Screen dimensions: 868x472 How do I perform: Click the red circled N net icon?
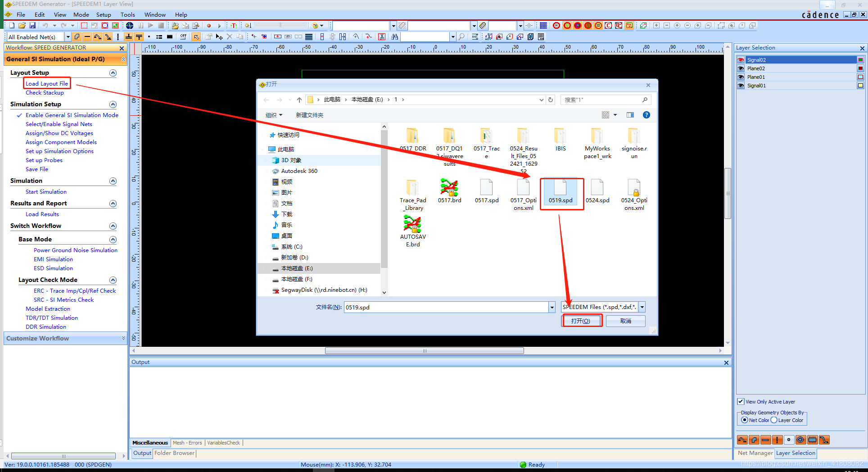pyautogui.click(x=556, y=26)
